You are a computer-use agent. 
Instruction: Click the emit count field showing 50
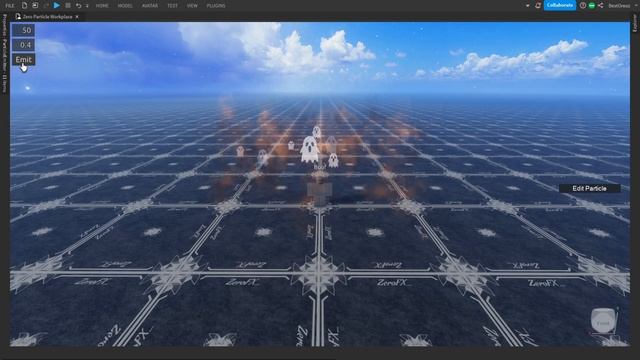[x=23, y=30]
